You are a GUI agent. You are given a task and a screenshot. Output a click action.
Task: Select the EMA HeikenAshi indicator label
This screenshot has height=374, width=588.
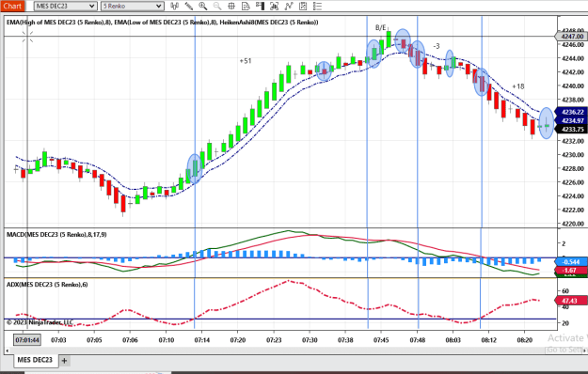point(163,23)
